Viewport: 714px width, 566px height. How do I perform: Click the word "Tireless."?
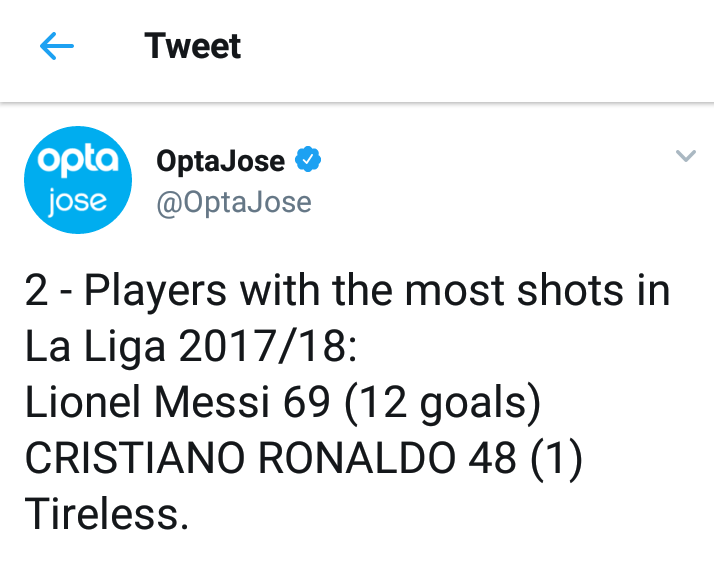click(106, 514)
